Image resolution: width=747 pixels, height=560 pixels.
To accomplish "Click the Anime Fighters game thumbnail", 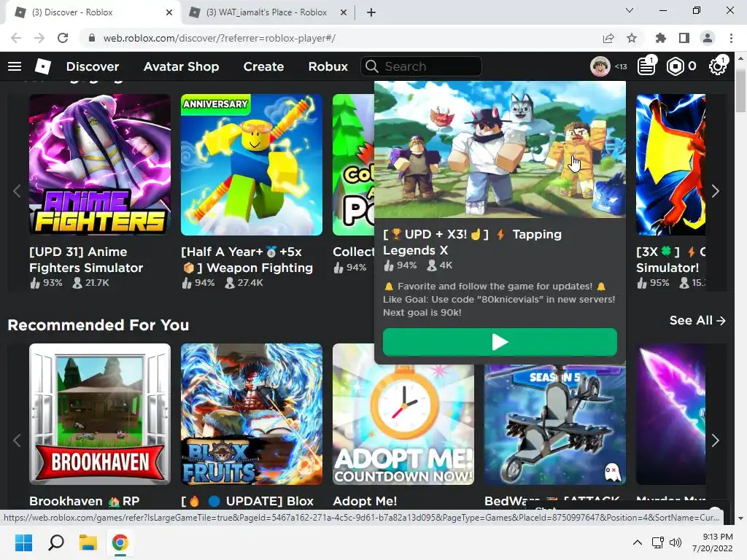I will coord(99,164).
